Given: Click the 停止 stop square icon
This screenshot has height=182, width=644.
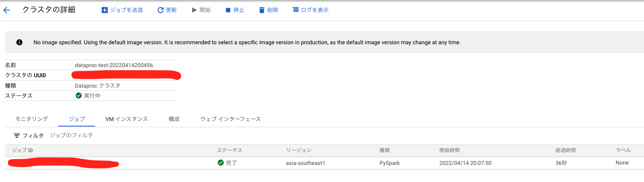Looking at the screenshot, I should click(x=228, y=10).
